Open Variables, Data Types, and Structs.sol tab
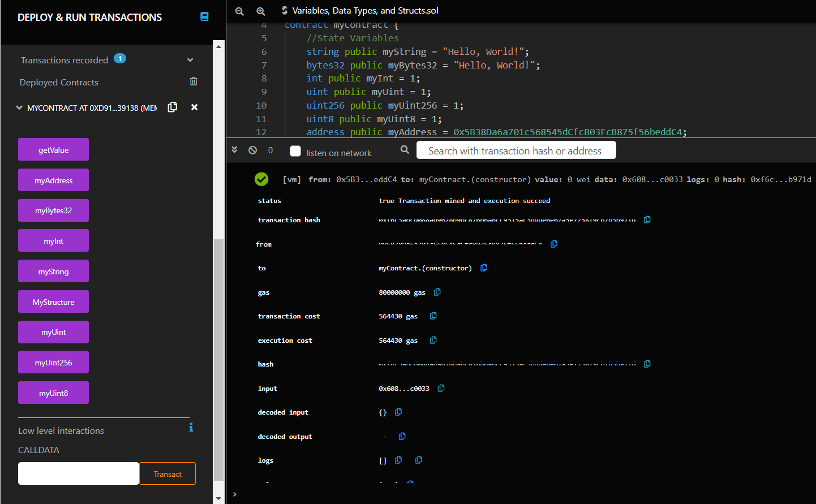Viewport: 816px width, 504px height. pyautogui.click(x=365, y=11)
